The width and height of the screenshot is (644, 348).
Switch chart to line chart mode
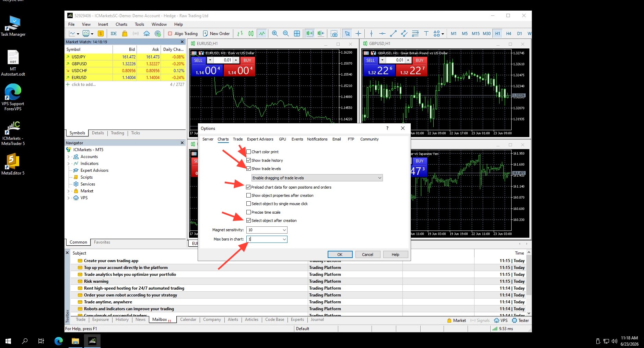pyautogui.click(x=262, y=33)
